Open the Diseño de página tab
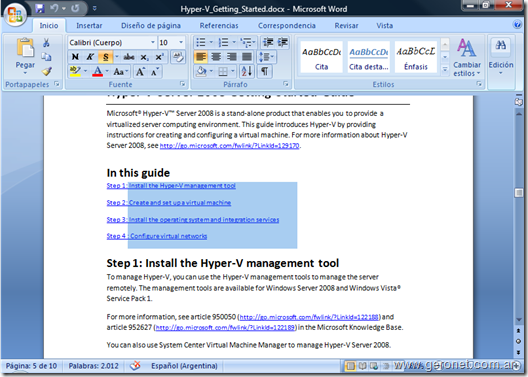Image resolution: width=528 pixels, height=377 pixels. pyautogui.click(x=151, y=26)
